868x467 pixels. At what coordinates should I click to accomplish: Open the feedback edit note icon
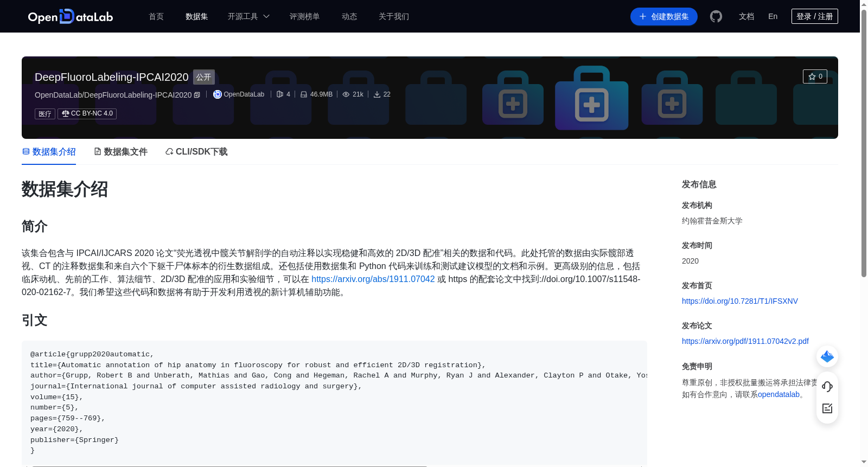pyautogui.click(x=827, y=408)
